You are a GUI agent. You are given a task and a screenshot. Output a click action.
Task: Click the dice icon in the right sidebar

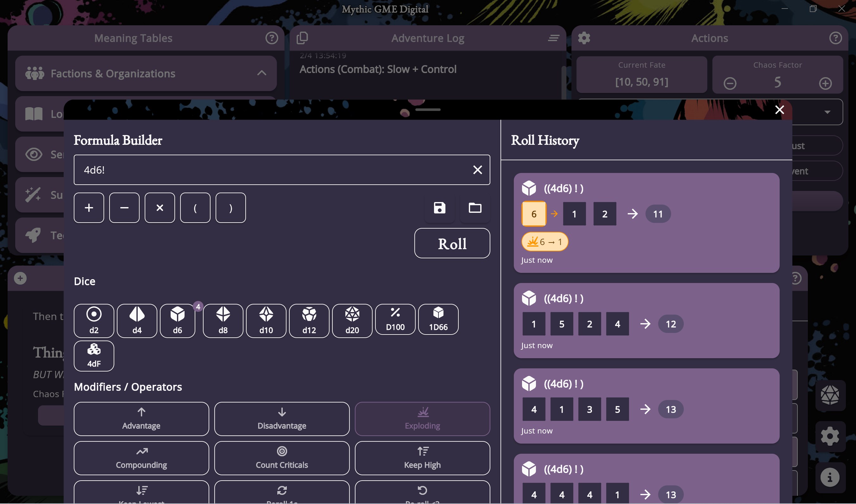[x=830, y=395]
